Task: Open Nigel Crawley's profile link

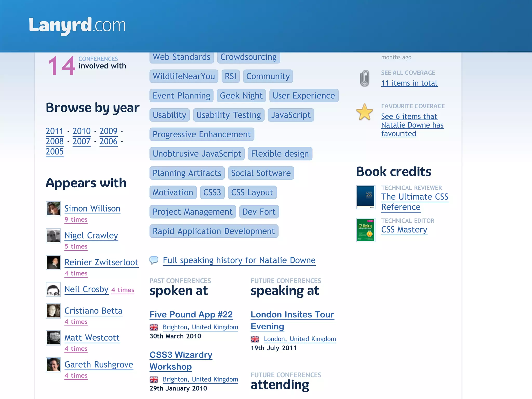Action: click(x=91, y=236)
